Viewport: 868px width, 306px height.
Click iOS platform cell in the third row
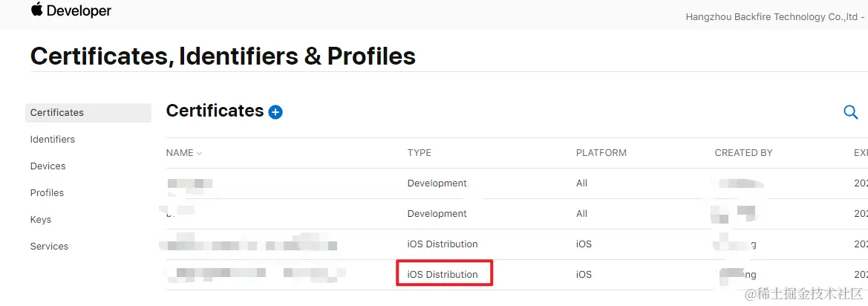point(584,244)
